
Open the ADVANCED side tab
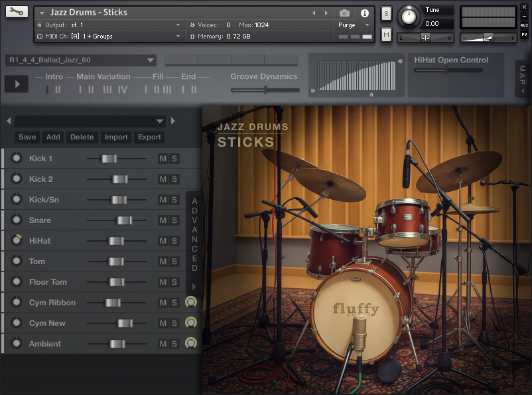[x=194, y=234]
